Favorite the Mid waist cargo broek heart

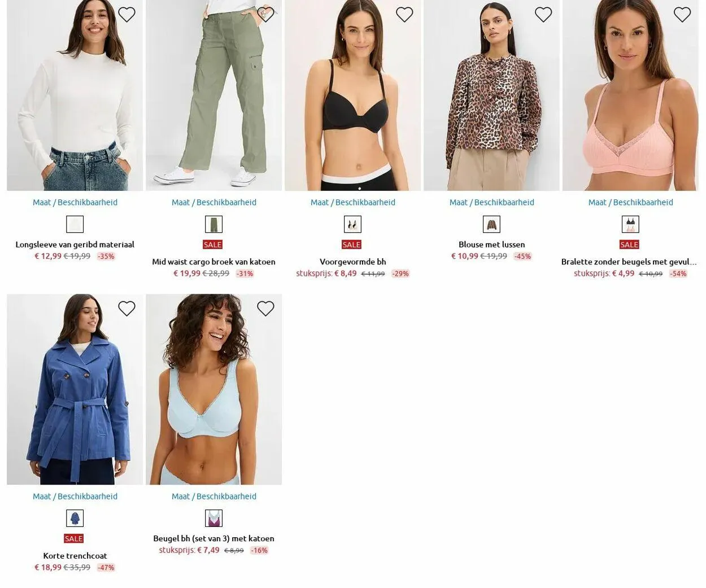coord(265,15)
